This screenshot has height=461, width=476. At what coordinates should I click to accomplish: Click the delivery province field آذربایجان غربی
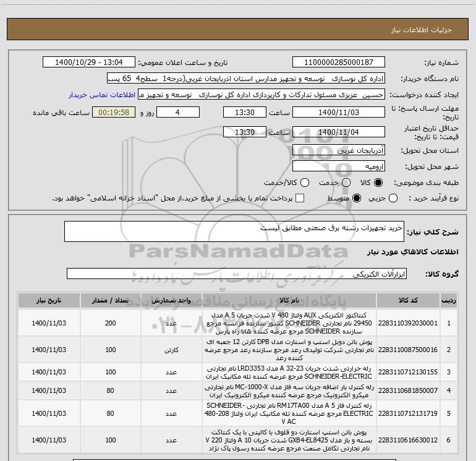click(x=339, y=150)
